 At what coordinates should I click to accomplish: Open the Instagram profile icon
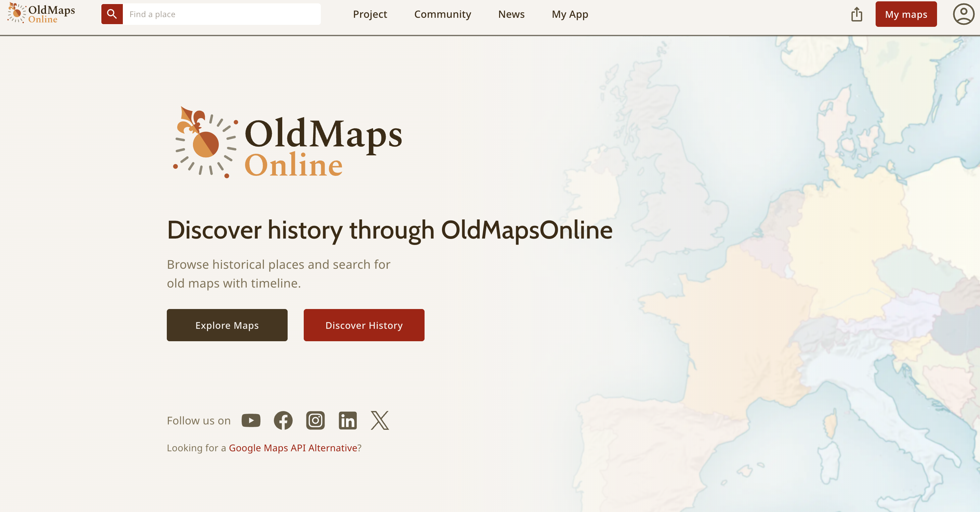(x=315, y=420)
